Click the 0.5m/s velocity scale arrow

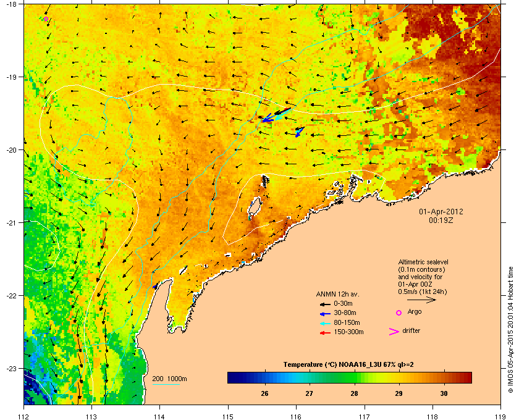(421, 300)
